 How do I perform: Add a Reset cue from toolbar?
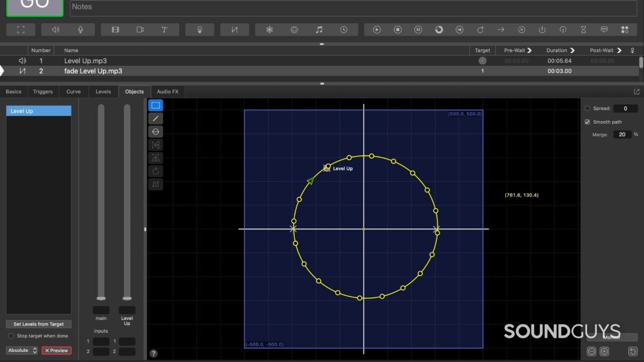459,29
